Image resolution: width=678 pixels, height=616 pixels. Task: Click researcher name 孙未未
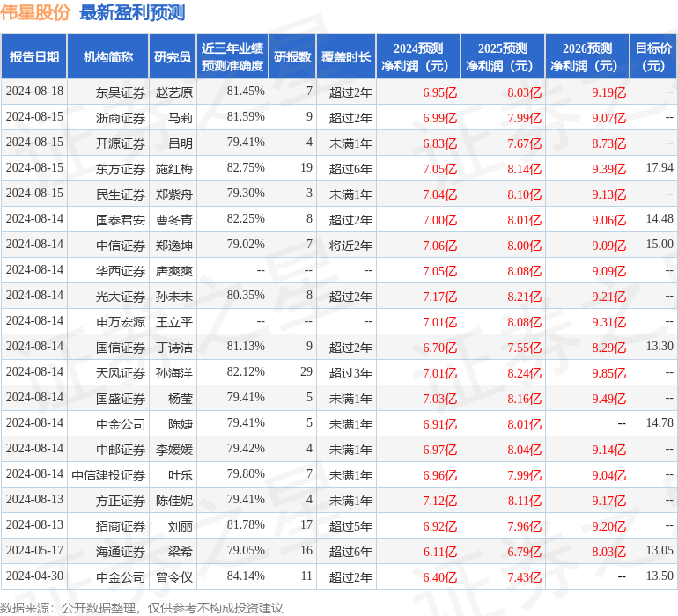[x=174, y=297]
